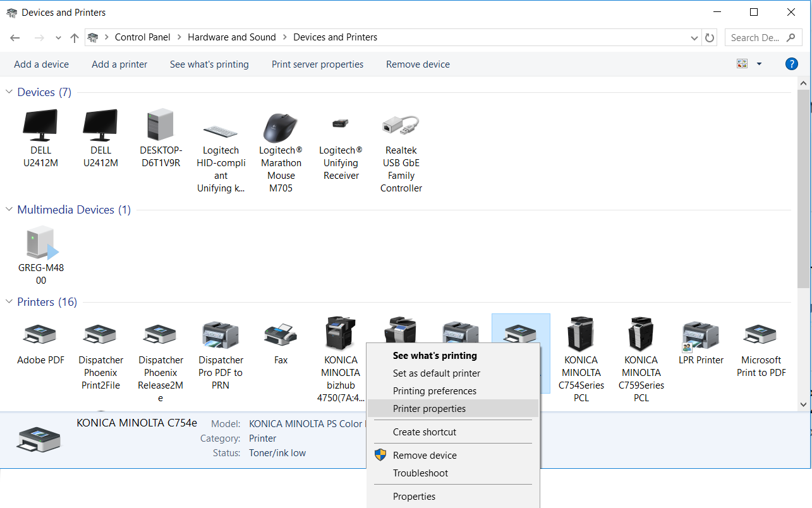Viewport: 812px width, 508px height.
Task: Click the scrollbar up arrow
Action: coord(804,83)
